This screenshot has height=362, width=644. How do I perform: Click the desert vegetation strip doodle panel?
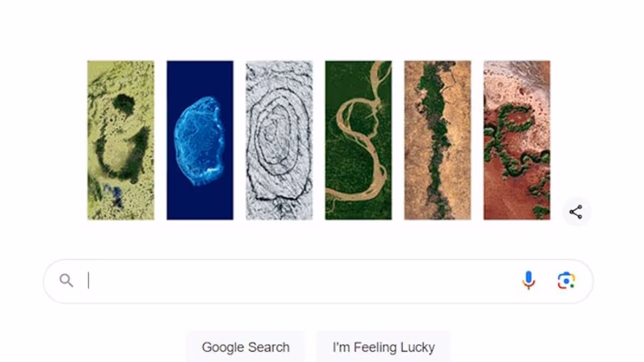click(437, 140)
